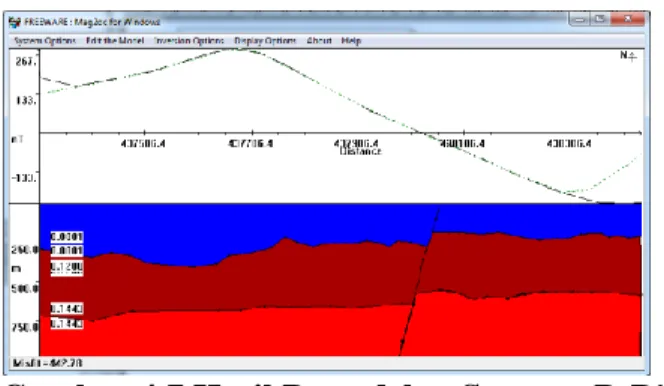Click the Misfit value in status bar

point(47,363)
